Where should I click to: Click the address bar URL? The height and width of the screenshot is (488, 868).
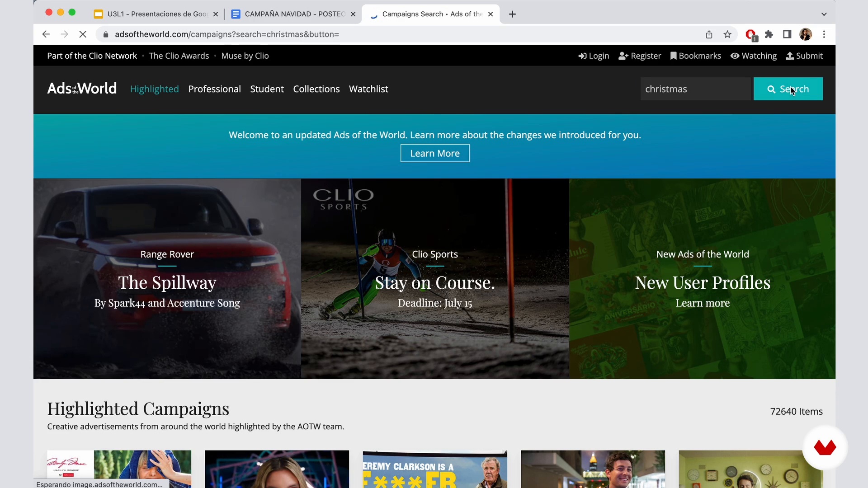226,34
